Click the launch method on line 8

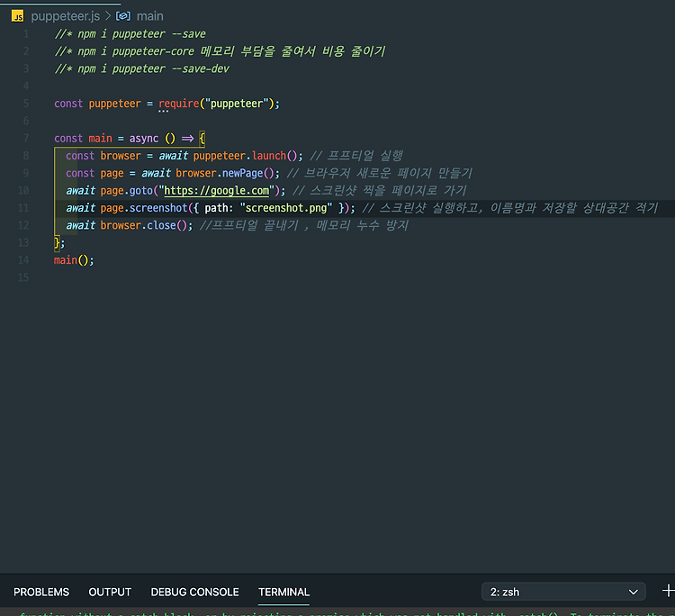point(269,156)
